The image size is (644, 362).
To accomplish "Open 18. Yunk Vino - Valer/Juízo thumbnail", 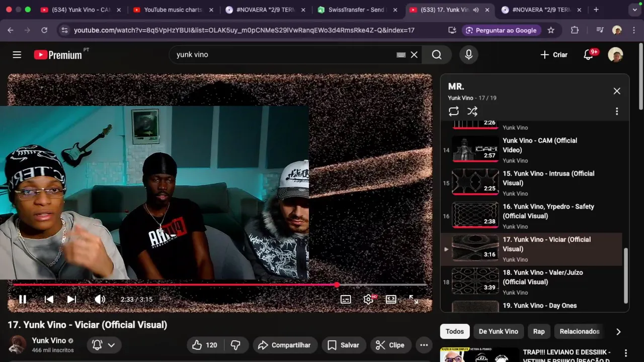I will pyautogui.click(x=475, y=281).
